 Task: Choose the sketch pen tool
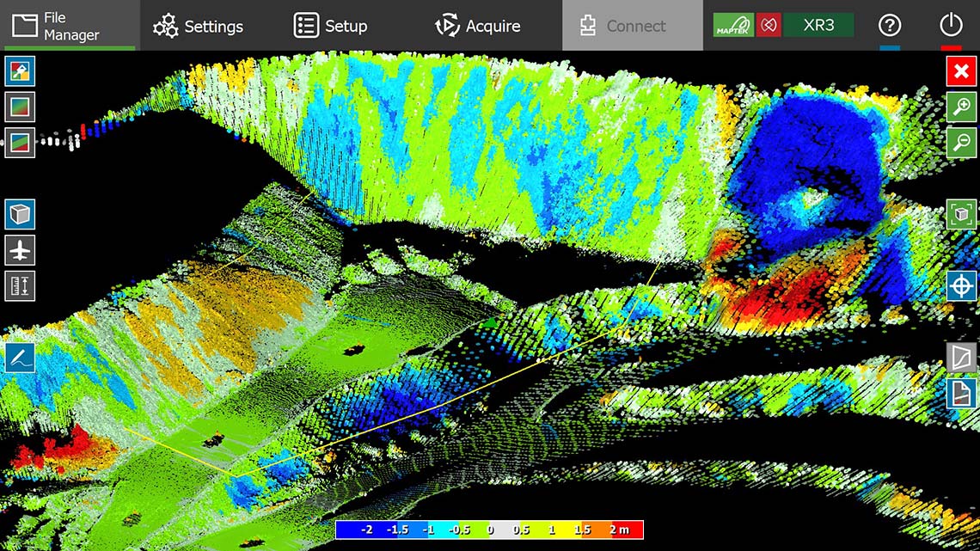coord(19,357)
